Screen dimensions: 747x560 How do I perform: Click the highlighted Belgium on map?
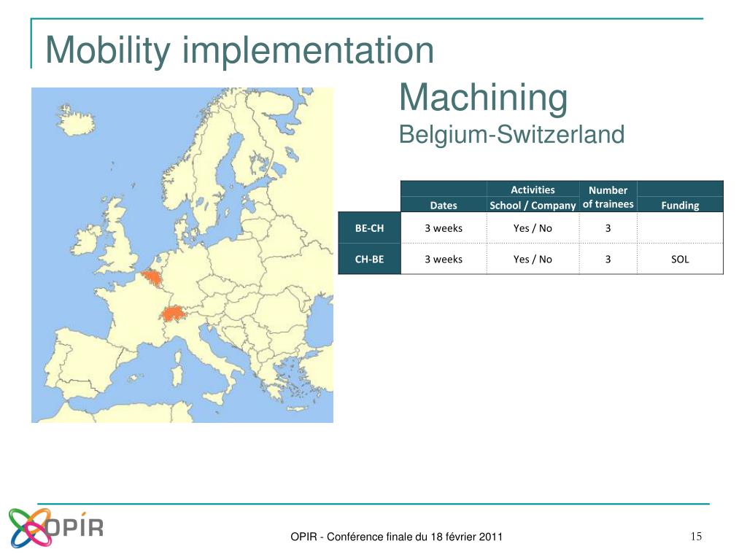click(x=152, y=278)
